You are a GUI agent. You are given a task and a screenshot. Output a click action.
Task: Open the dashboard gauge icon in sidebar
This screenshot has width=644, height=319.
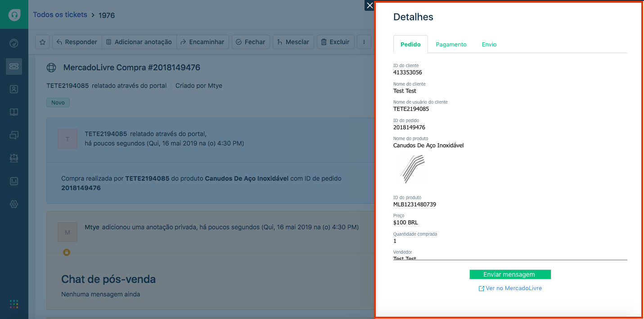14,43
